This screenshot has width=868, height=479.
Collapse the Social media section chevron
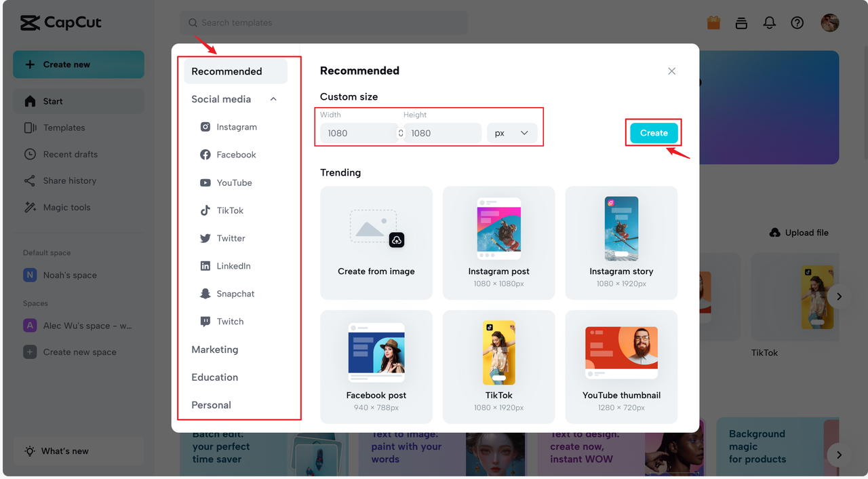click(x=273, y=99)
